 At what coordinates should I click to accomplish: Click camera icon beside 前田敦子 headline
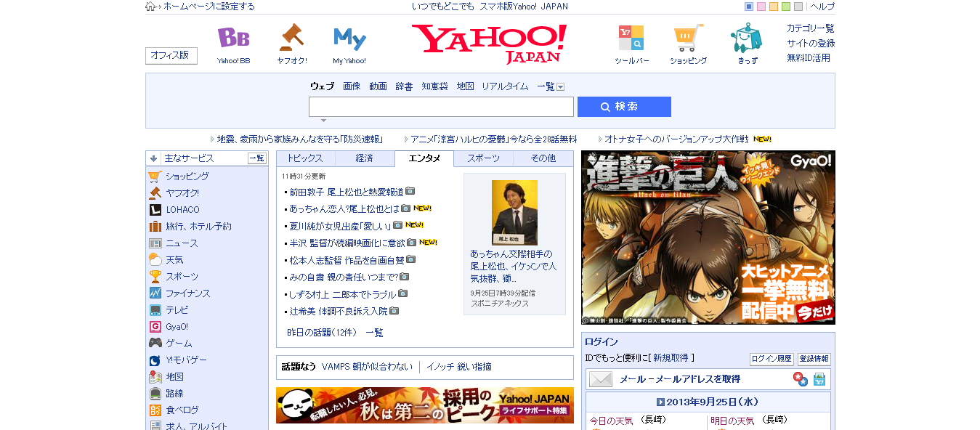point(410,192)
